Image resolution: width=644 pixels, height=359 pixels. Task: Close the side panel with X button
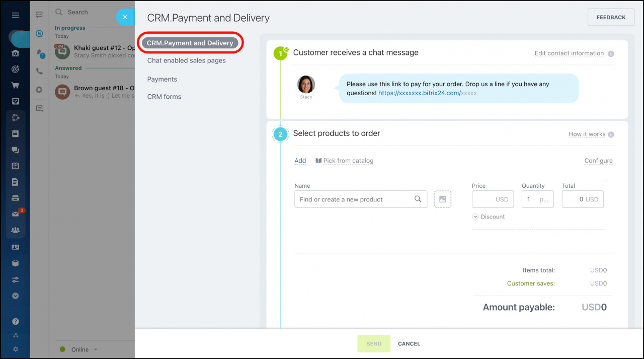[x=125, y=17]
